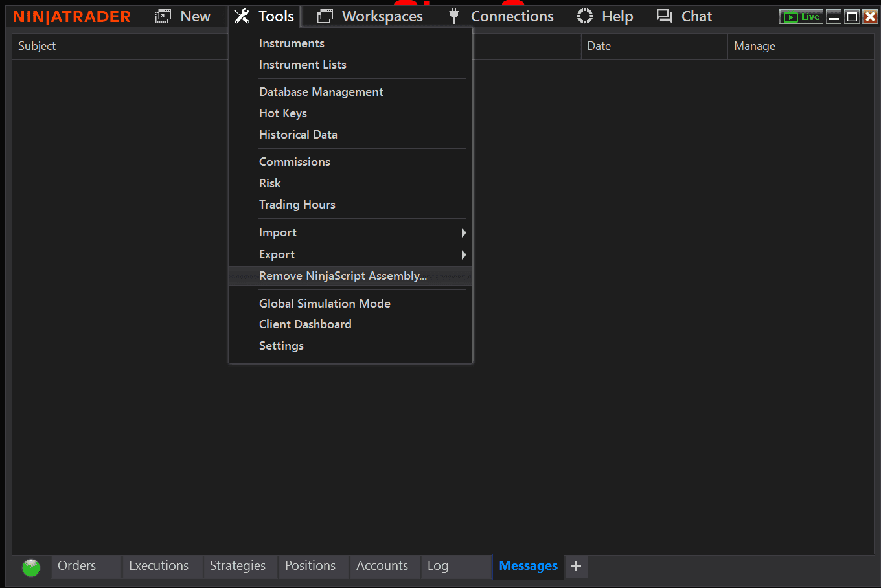
Task: Click the green connection status indicator
Action: click(31, 567)
